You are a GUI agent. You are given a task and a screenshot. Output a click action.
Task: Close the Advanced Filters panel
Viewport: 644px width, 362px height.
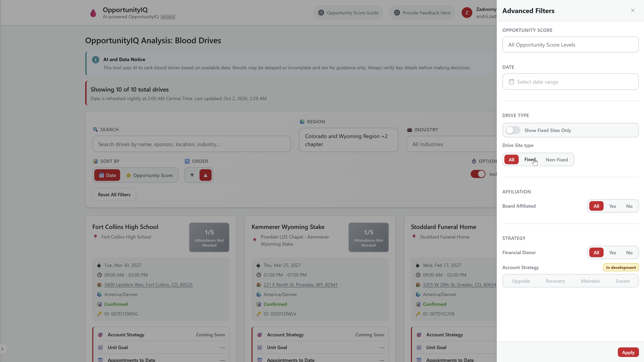633,10
